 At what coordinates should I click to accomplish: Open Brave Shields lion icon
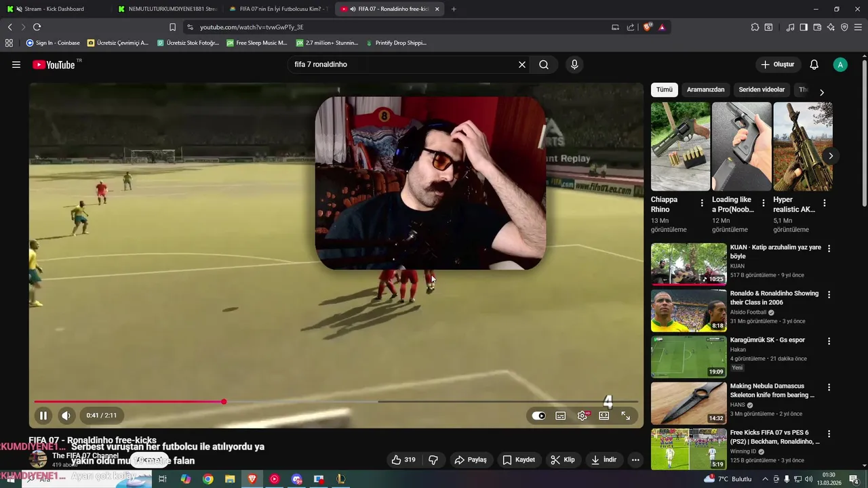(648, 27)
